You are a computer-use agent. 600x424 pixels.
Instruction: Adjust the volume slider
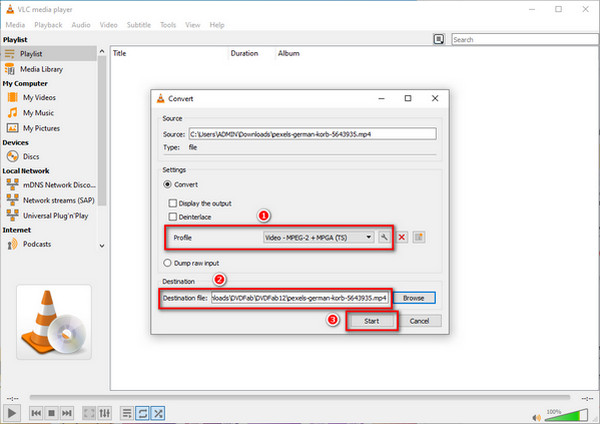coord(566,415)
